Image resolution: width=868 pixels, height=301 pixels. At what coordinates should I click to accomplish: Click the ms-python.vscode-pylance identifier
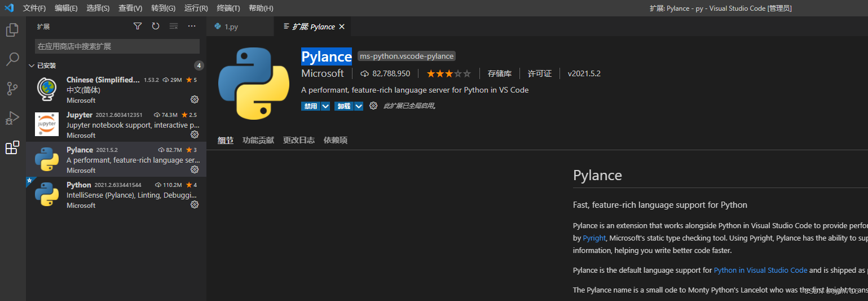pyautogui.click(x=407, y=56)
